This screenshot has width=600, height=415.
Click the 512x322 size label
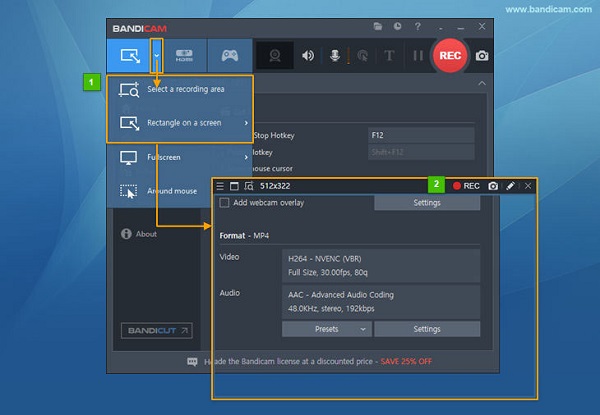click(275, 186)
